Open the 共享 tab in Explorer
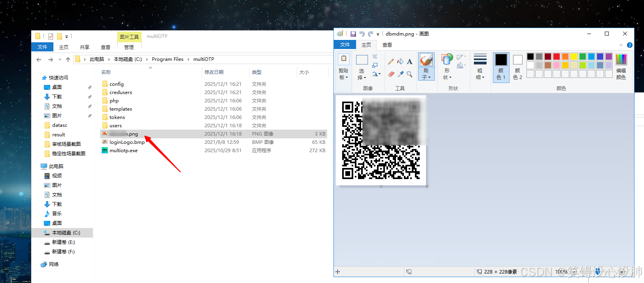 click(85, 47)
